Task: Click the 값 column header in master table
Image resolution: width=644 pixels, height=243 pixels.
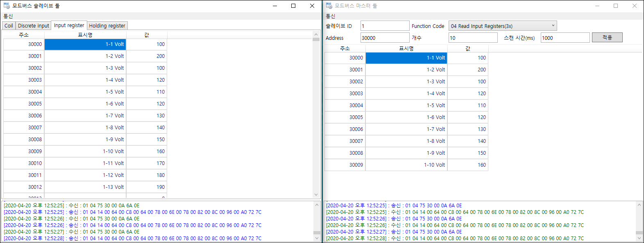Action: [468, 48]
